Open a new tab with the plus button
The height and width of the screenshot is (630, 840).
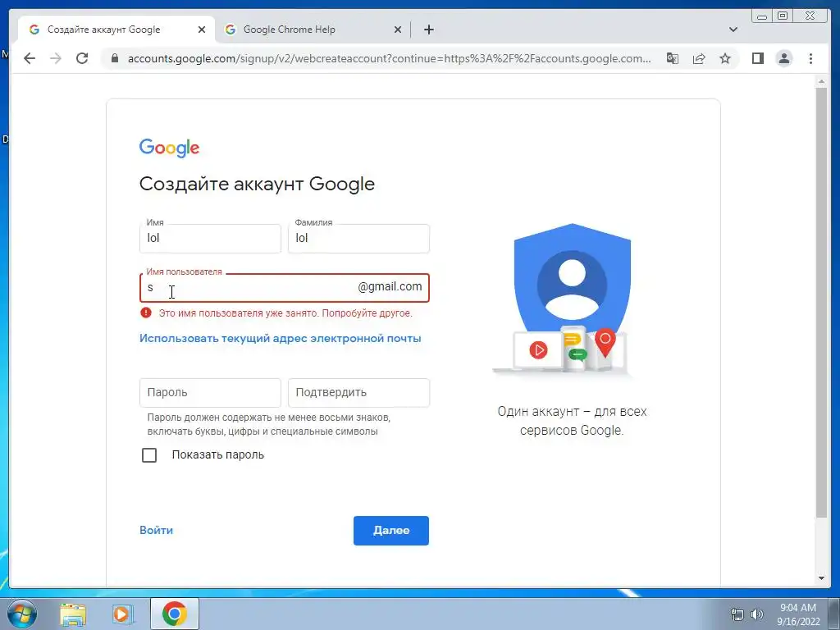428,30
